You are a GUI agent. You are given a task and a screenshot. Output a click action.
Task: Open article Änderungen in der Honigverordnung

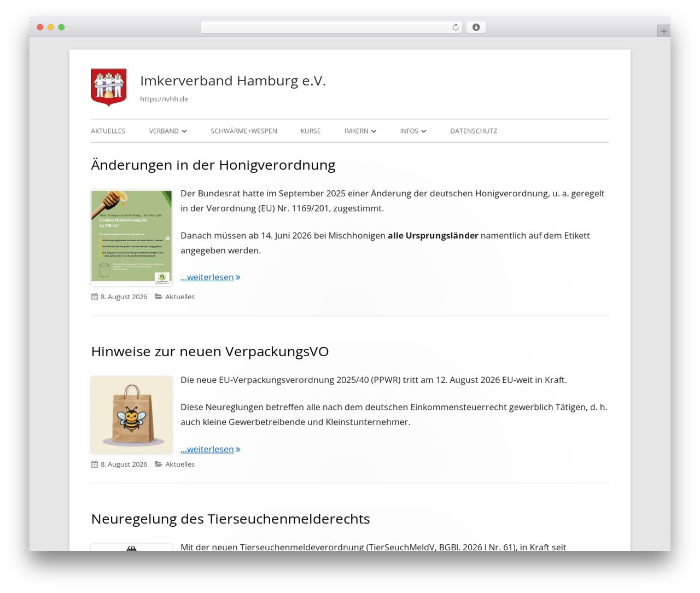(x=213, y=165)
